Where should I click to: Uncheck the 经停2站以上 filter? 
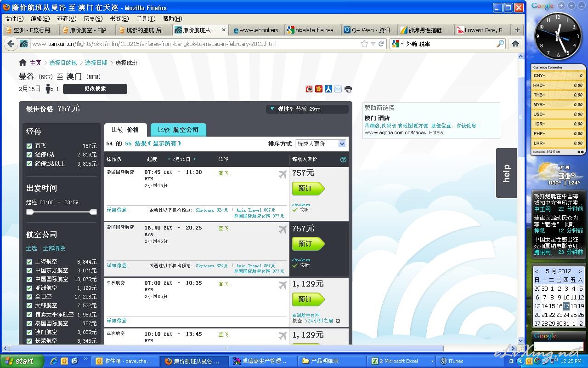(x=29, y=163)
